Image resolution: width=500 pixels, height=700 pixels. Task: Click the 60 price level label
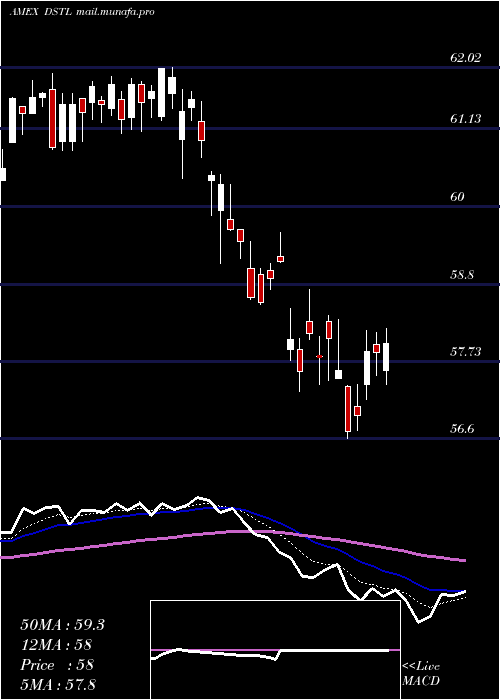pos(457,196)
